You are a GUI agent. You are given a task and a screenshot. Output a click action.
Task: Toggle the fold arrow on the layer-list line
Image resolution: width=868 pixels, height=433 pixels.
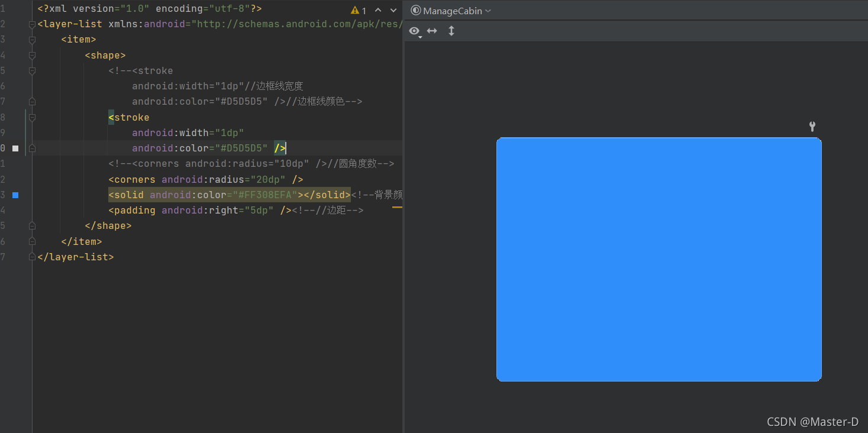32,24
